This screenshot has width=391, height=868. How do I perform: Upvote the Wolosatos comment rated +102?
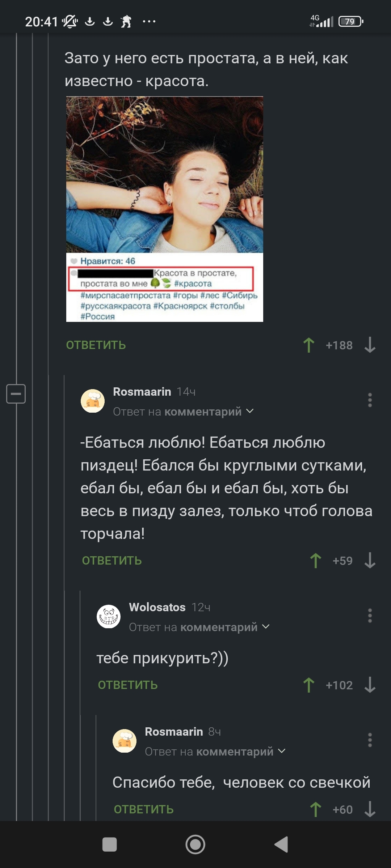click(x=308, y=685)
